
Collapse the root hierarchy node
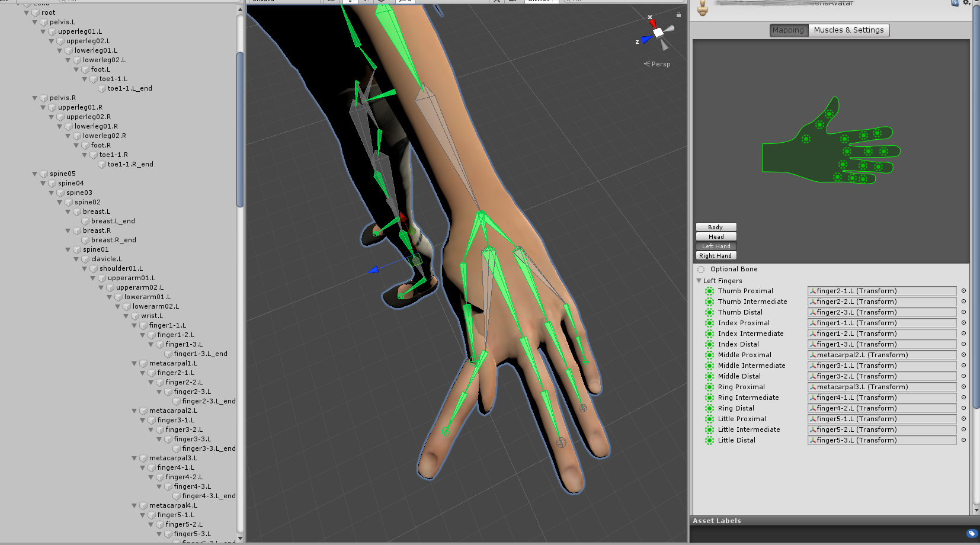pyautogui.click(x=27, y=12)
